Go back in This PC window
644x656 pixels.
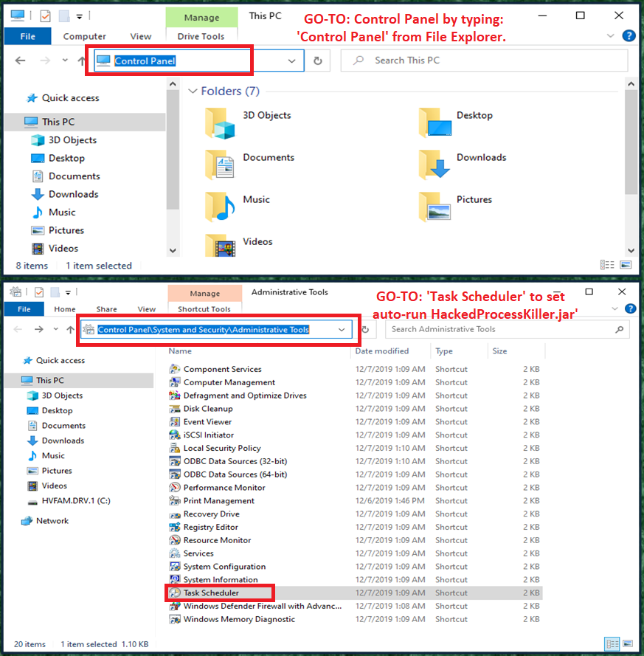click(20, 61)
